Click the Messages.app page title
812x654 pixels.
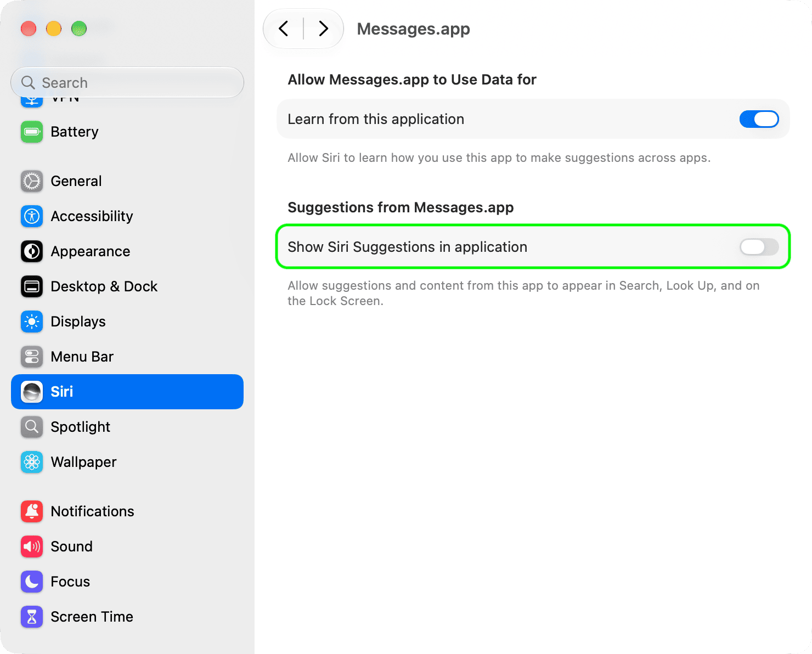[x=413, y=29]
